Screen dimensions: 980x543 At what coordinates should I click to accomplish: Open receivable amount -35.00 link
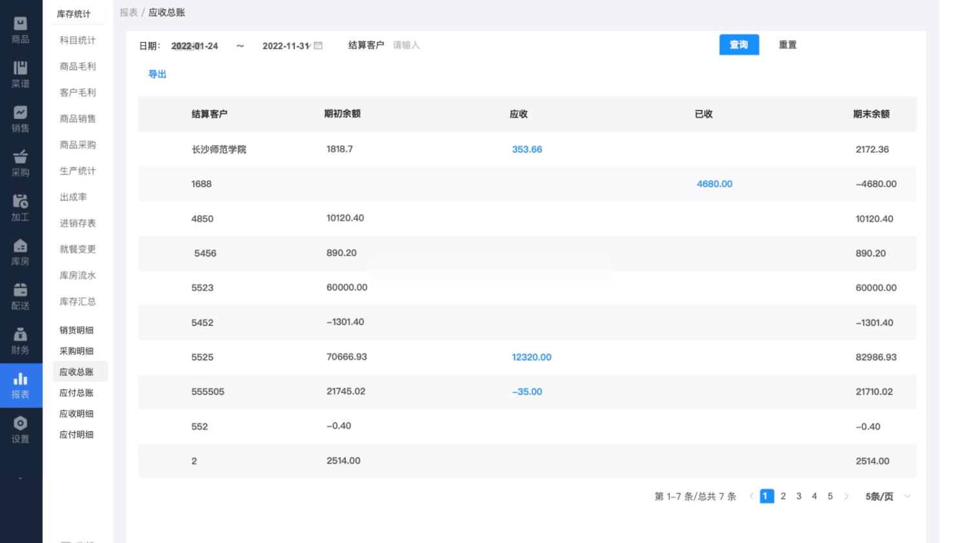click(527, 392)
